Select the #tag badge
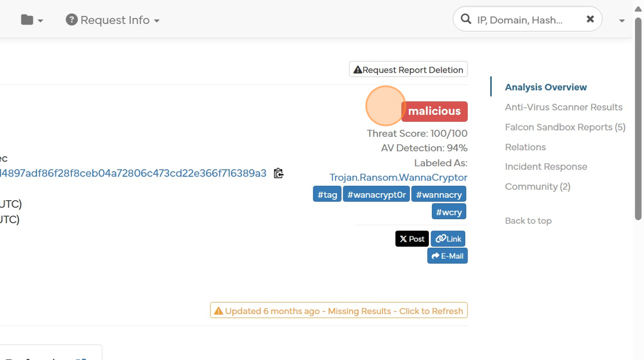 click(x=327, y=194)
